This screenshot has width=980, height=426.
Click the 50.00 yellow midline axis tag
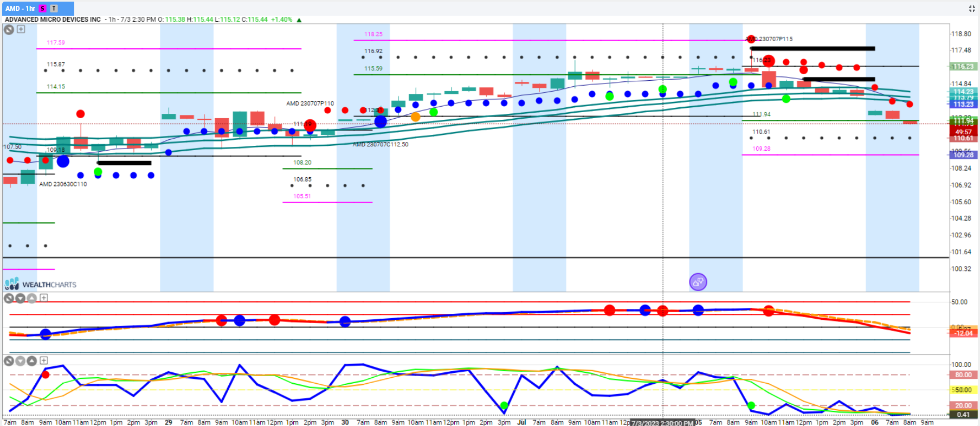(963, 390)
